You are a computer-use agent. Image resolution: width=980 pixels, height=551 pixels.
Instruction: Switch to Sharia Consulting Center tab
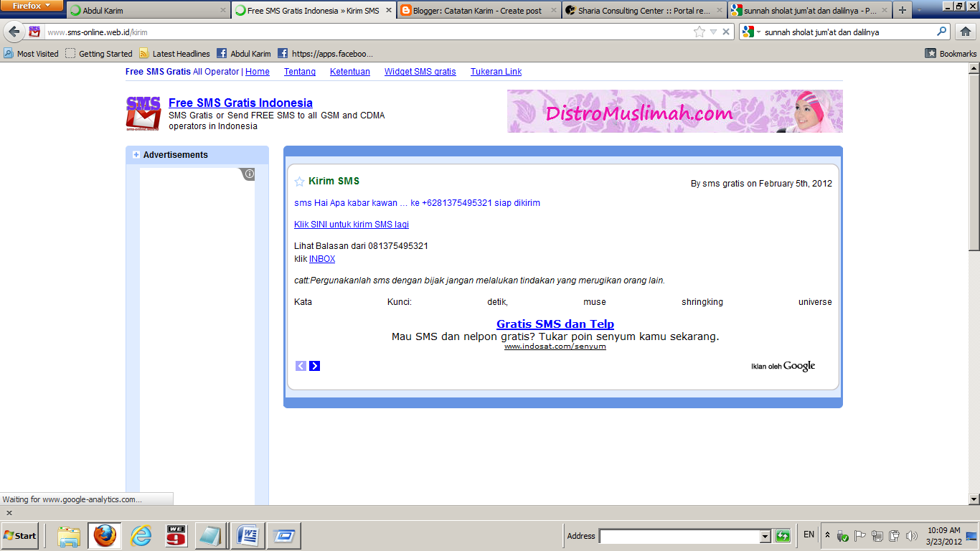coord(644,11)
